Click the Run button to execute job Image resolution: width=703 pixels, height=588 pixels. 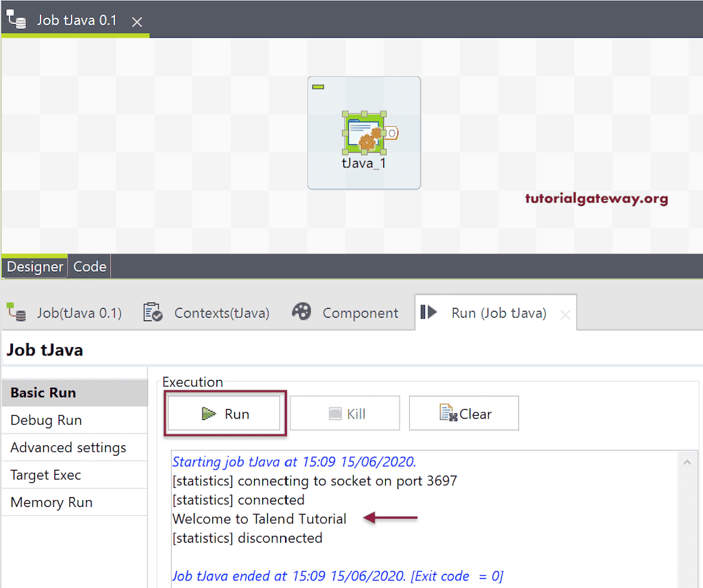224,413
